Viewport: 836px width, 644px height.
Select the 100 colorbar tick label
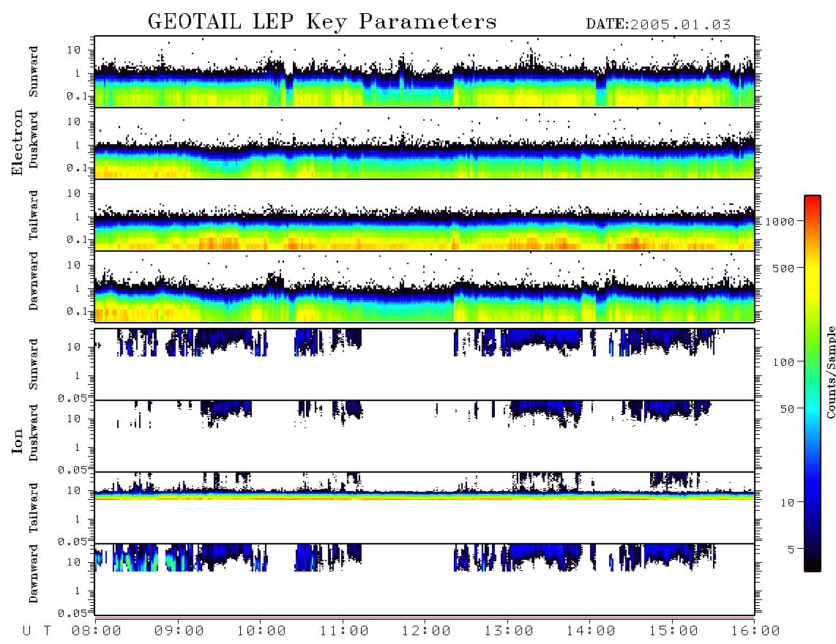(x=784, y=362)
